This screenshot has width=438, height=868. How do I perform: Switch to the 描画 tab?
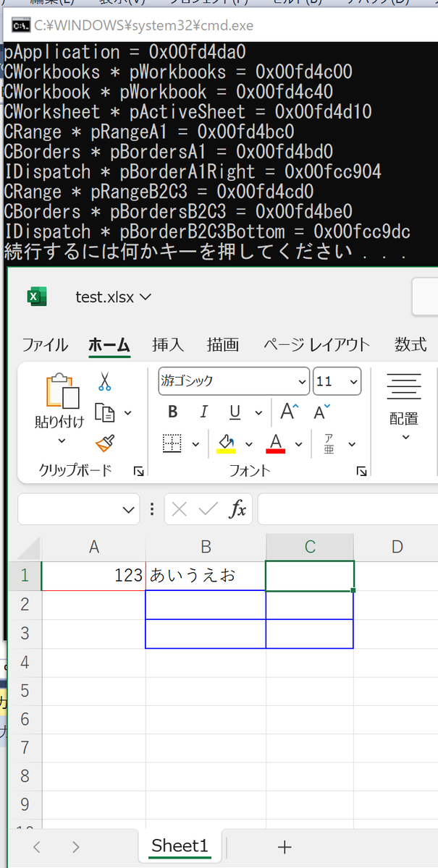(223, 344)
